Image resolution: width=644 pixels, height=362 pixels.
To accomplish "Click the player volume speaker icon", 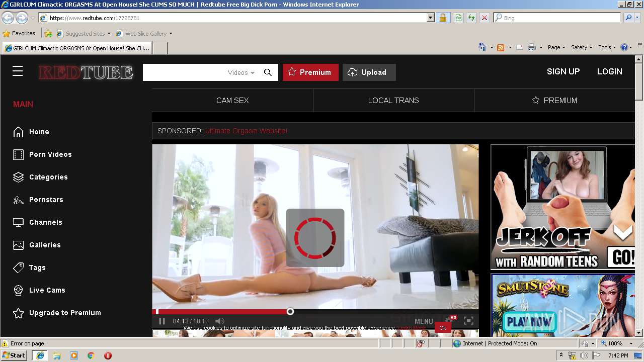I will [x=220, y=321].
